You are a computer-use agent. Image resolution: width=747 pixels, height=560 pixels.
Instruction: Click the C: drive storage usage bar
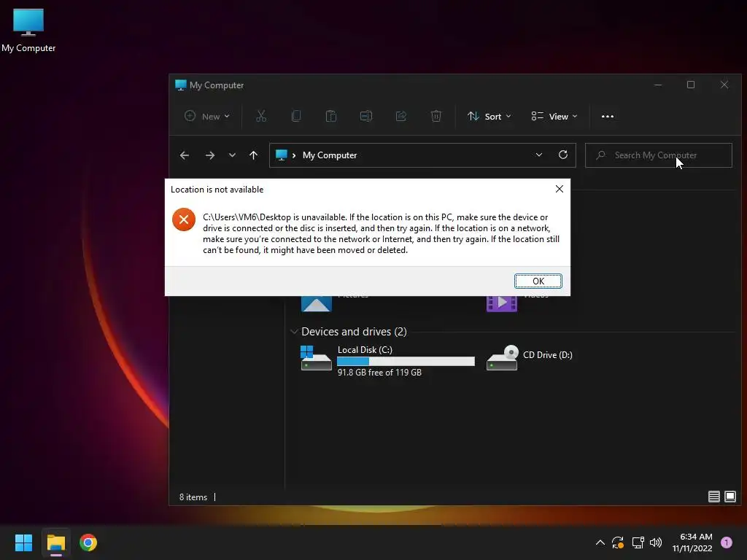(x=406, y=362)
